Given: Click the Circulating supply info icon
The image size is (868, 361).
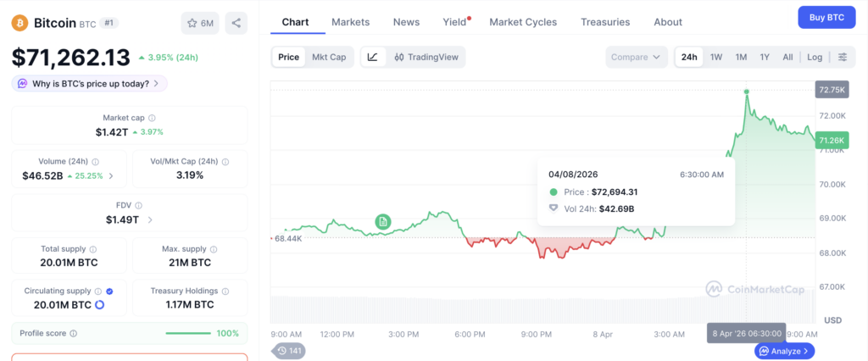Looking at the screenshot, I should point(98,291).
